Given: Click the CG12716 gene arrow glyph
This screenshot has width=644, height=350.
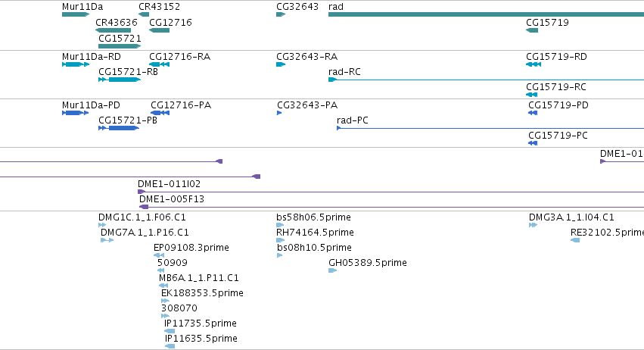Looking at the screenshot, I should tap(160, 30).
